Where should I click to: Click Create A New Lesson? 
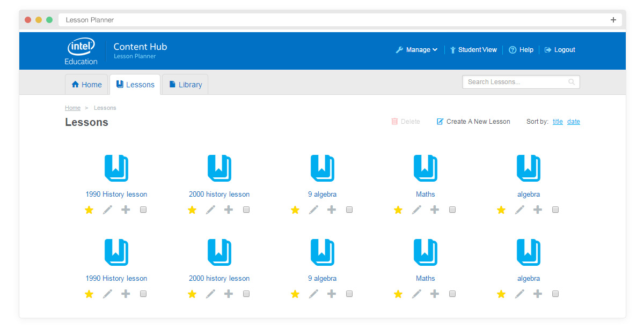point(473,122)
